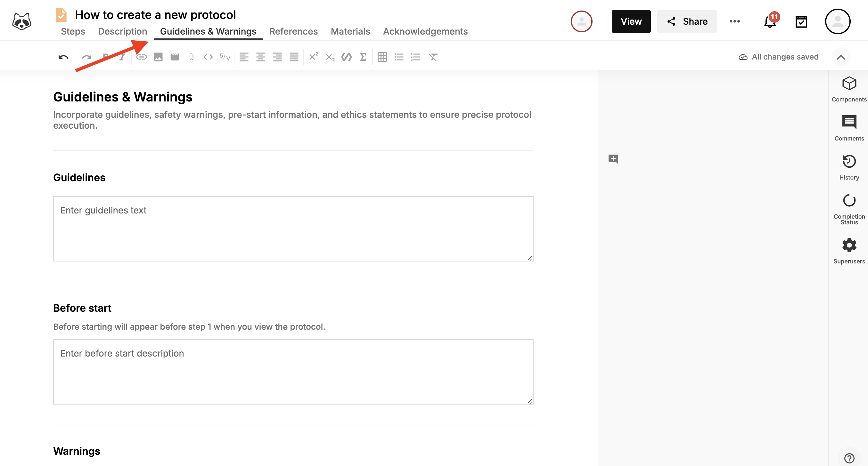Open the Comments panel
This screenshot has width=868, height=466.
[849, 123]
